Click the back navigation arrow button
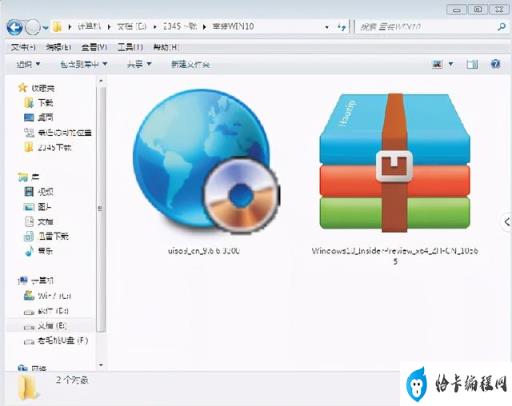 [x=15, y=27]
